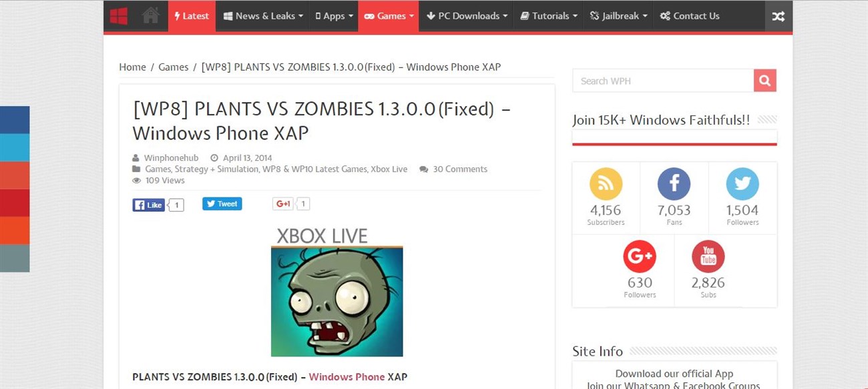Click the 109 Views text

[165, 180]
